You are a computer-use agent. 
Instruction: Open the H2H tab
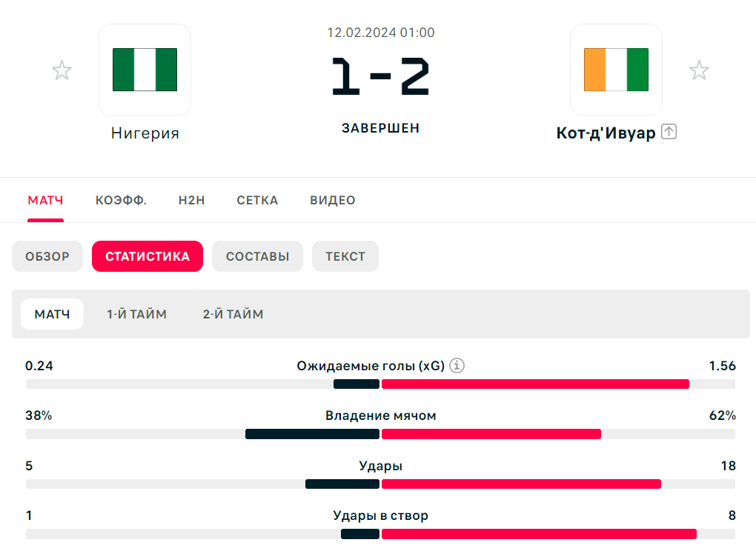(191, 201)
